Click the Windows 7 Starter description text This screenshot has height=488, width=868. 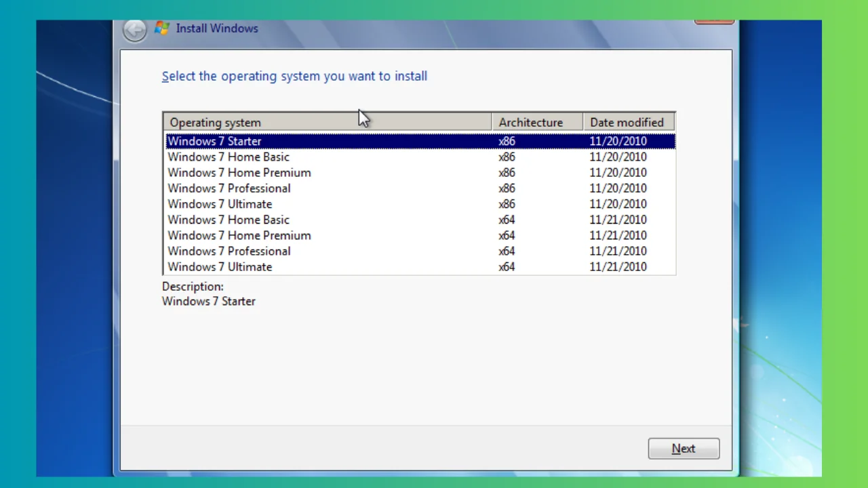pyautogui.click(x=209, y=301)
